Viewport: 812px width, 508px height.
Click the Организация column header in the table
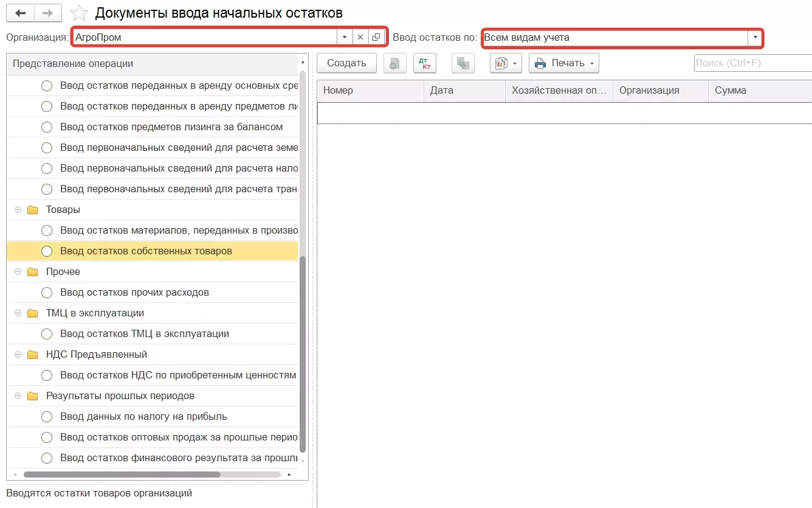(x=661, y=91)
